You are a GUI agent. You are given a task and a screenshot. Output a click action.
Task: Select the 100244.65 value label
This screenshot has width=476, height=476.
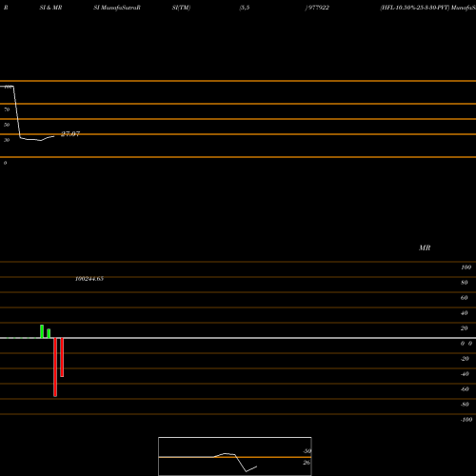point(89,279)
